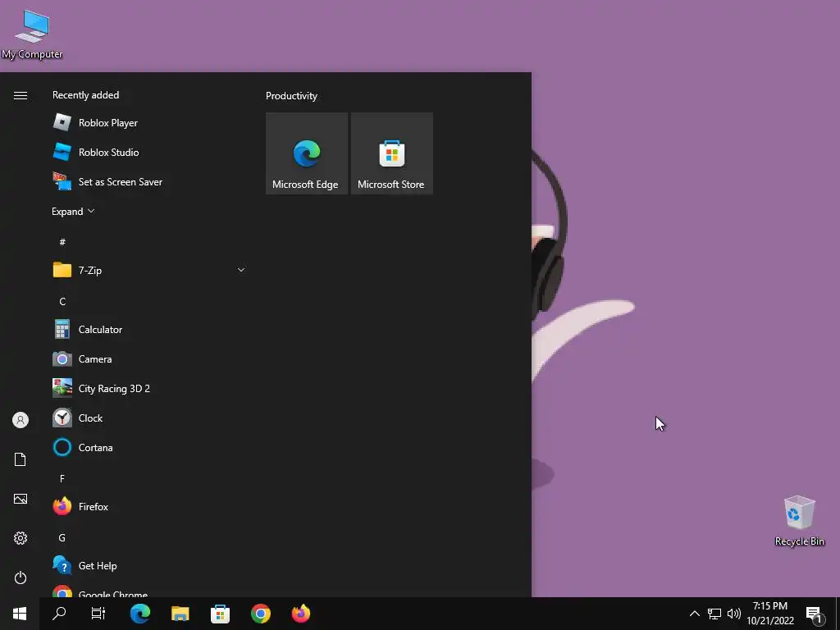Open the Clock app
Image resolution: width=840 pixels, height=630 pixels.
[149, 418]
